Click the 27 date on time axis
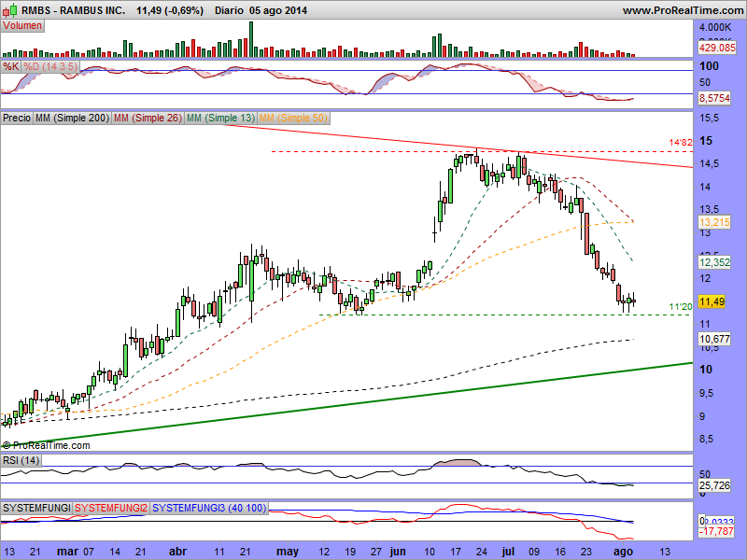This screenshot has width=747, height=560. pos(376,552)
